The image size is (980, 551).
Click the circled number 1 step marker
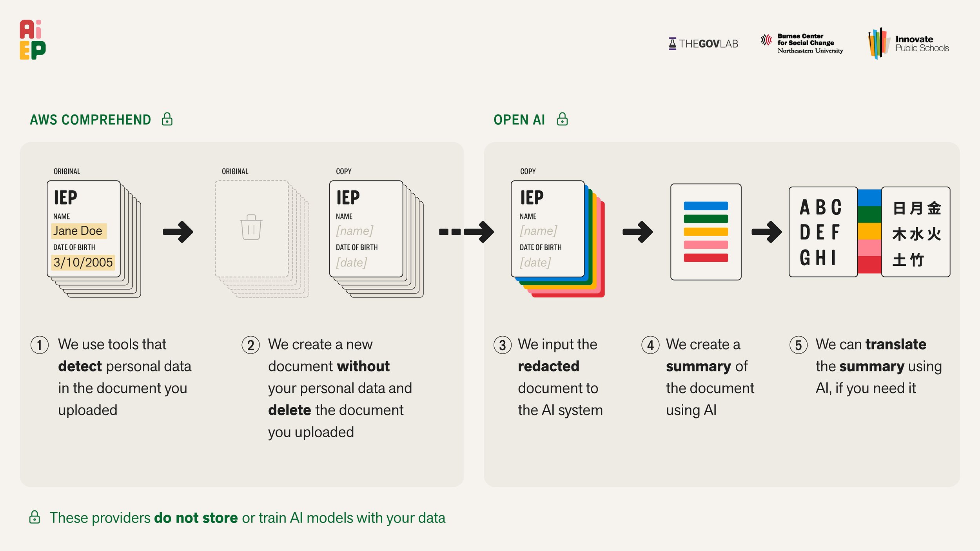point(40,345)
